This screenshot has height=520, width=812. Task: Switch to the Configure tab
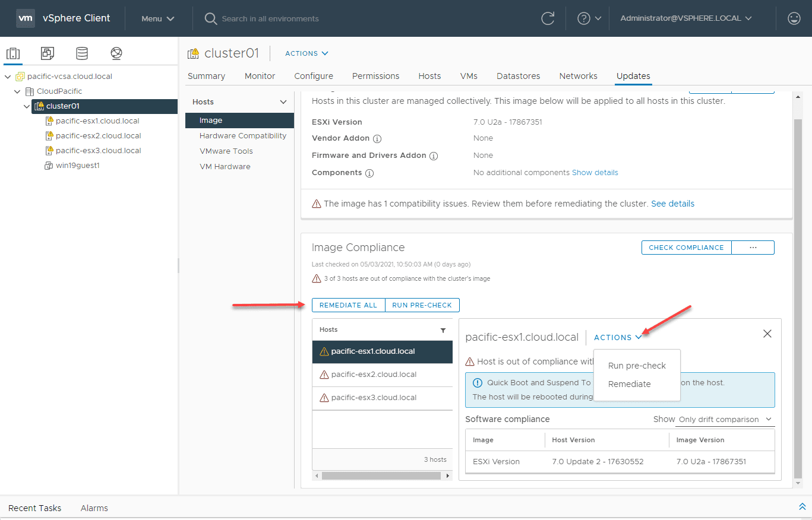point(314,76)
